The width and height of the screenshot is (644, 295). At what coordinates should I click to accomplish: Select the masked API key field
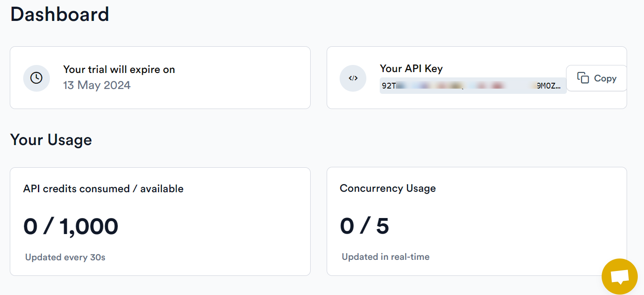click(472, 85)
